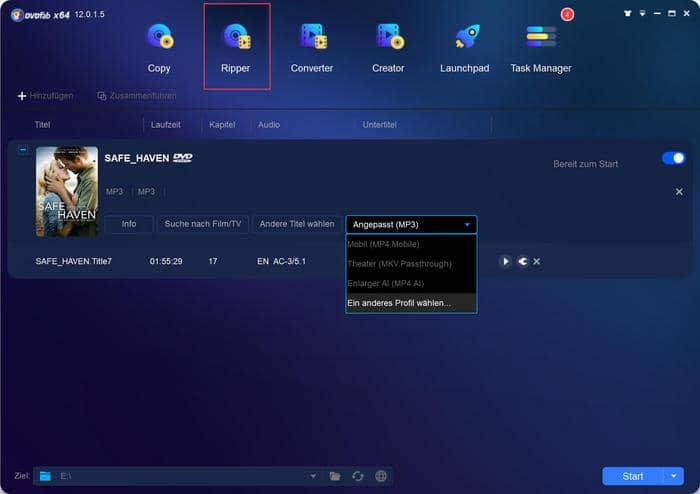This screenshot has width=700, height=494.
Task: Open the Converter module
Action: [312, 47]
